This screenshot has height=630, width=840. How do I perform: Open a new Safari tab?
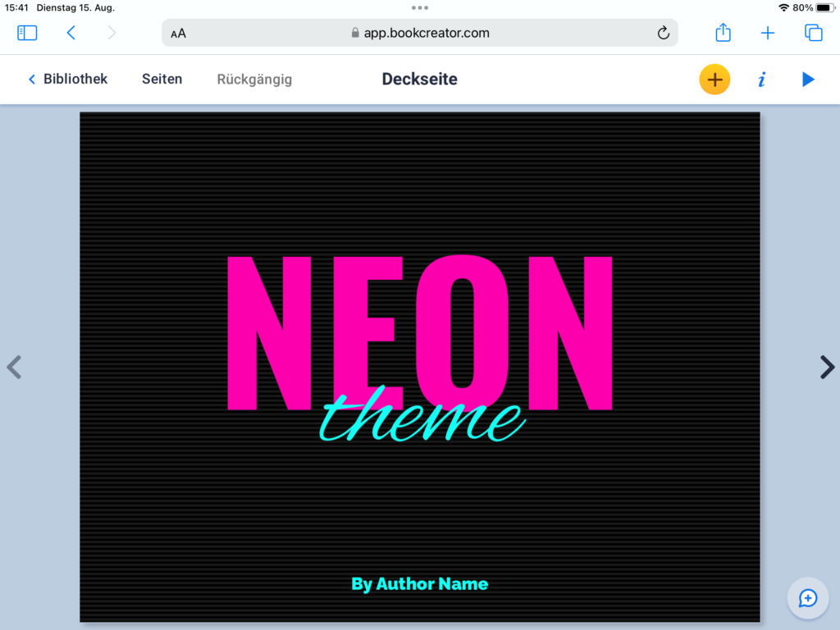coord(768,33)
